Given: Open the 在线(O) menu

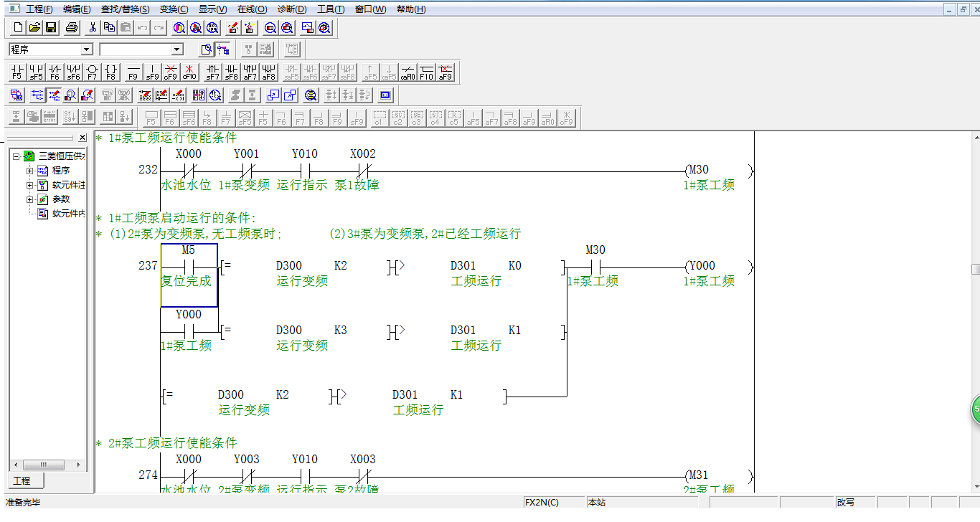Looking at the screenshot, I should pyautogui.click(x=252, y=9).
